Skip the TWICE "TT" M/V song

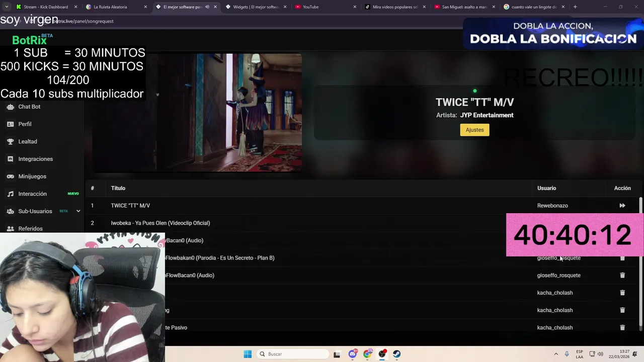(x=622, y=206)
